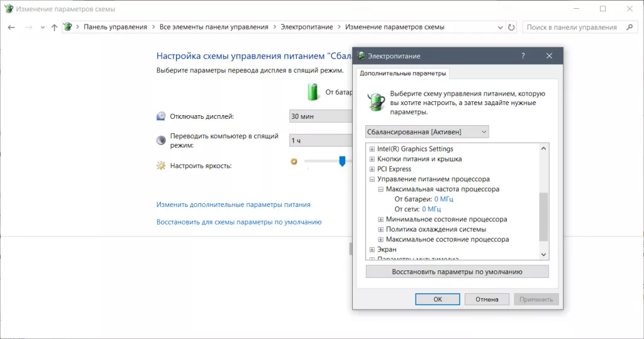Select Управление питанием процессора tree label

point(433,179)
